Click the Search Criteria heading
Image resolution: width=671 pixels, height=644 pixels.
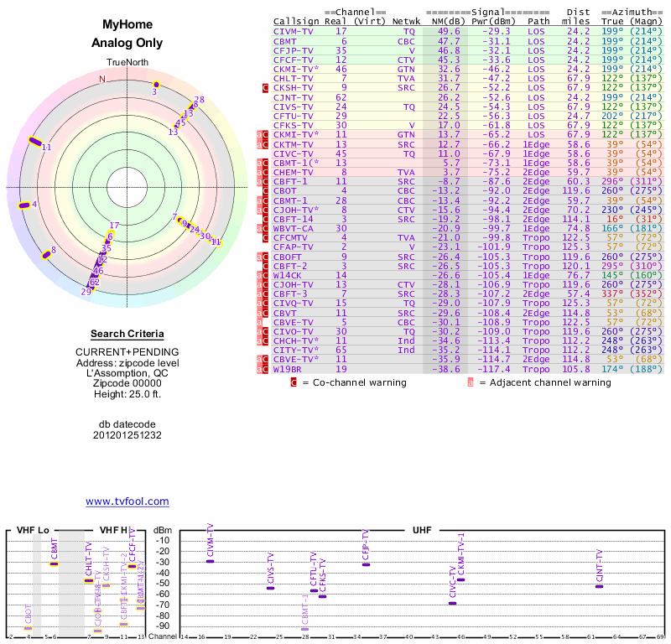click(x=127, y=334)
